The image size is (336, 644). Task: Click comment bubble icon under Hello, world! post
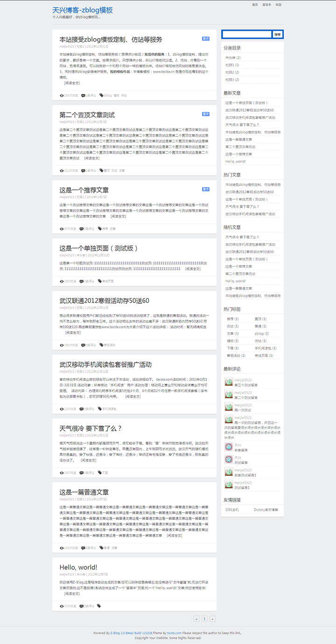[x=82, y=606]
